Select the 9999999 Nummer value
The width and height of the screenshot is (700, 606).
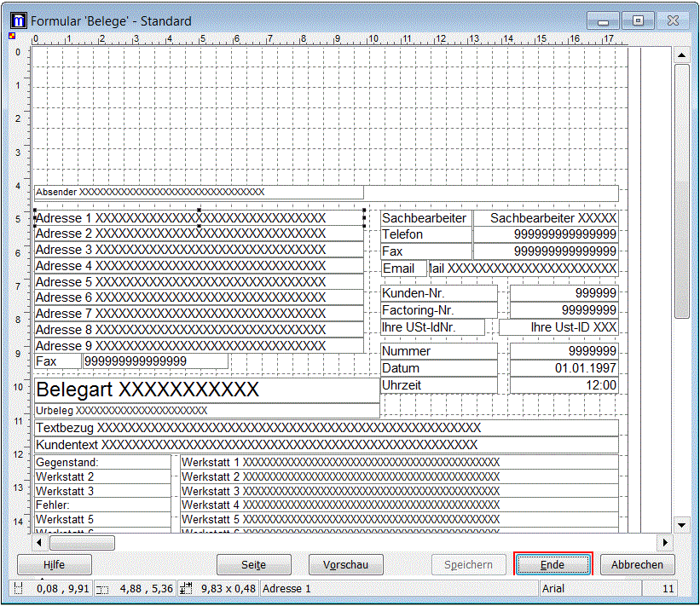[564, 352]
